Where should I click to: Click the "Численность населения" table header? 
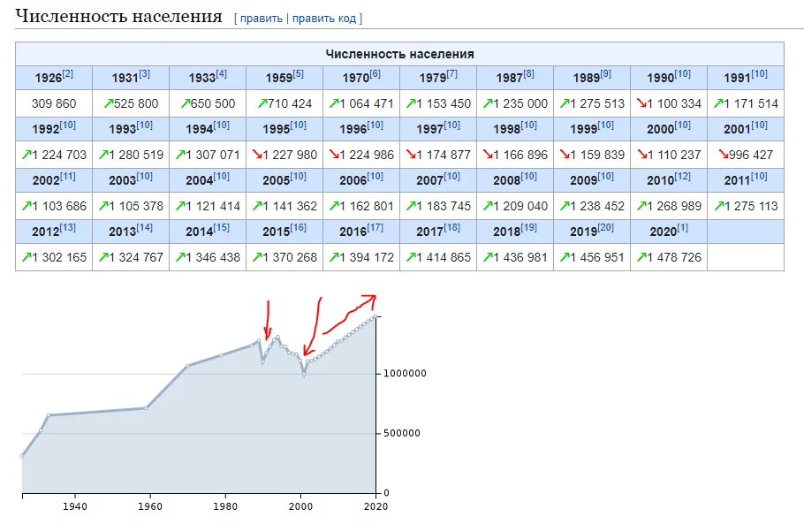tap(399, 54)
